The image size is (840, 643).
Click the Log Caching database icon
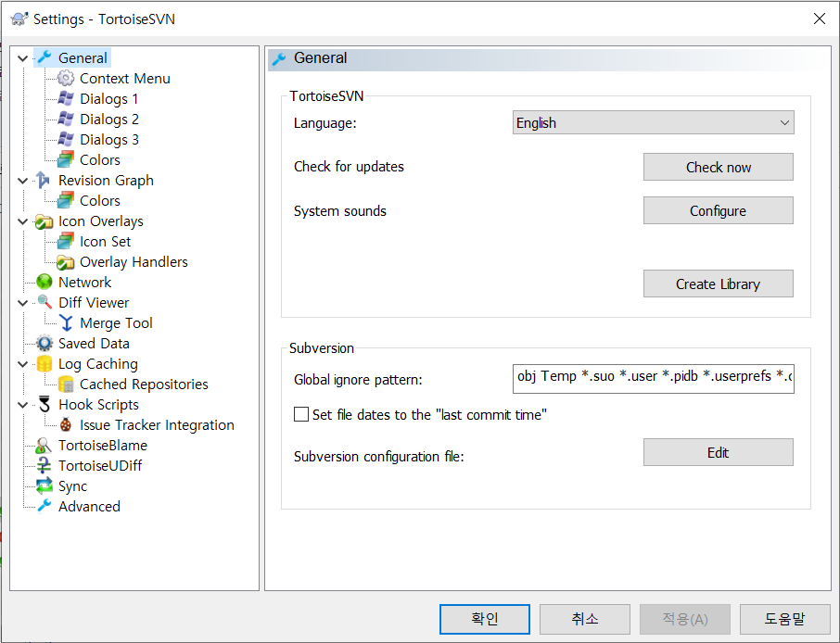pos(44,363)
